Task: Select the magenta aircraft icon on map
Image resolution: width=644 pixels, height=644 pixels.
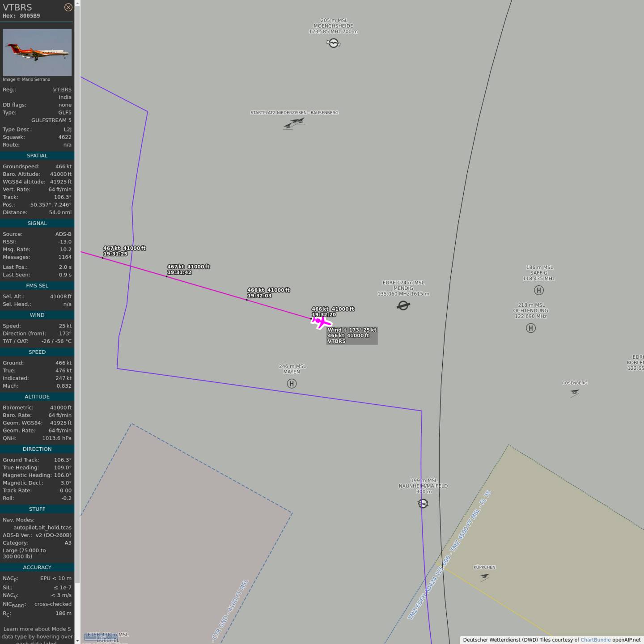Action: tap(321, 322)
